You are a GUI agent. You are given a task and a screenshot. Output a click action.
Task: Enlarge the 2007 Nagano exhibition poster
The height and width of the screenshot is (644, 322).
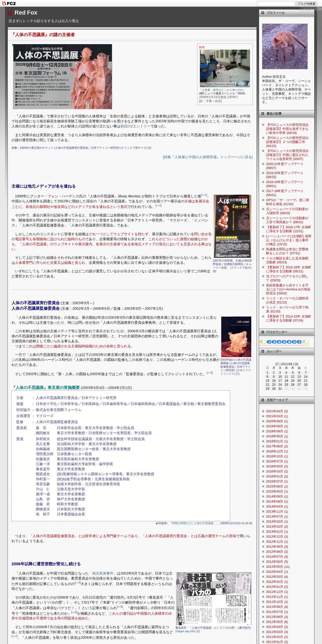pos(232,226)
